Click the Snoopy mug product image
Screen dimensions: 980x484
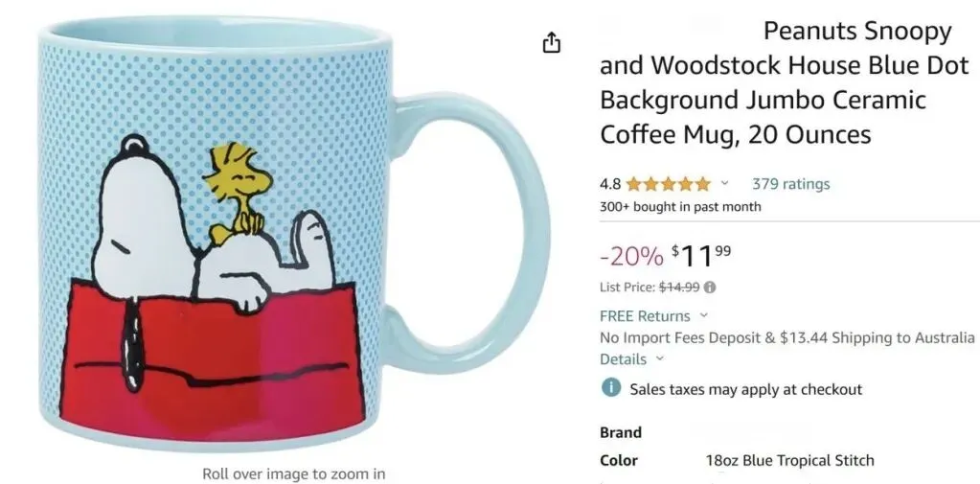pos(293,233)
